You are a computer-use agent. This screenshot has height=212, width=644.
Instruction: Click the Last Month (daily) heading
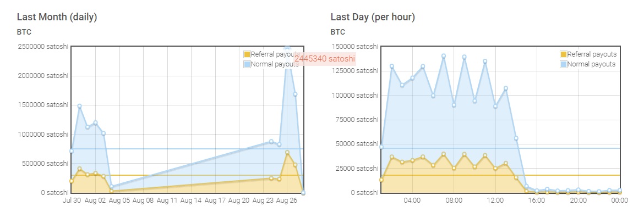point(57,17)
